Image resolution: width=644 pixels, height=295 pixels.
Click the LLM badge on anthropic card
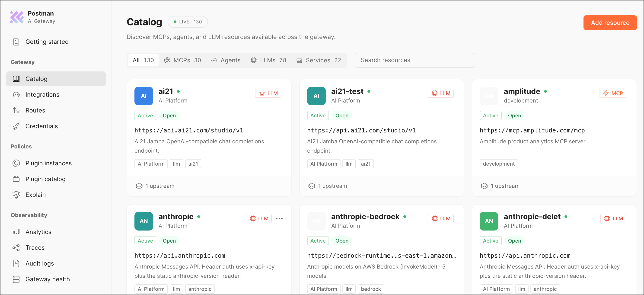tap(258, 218)
